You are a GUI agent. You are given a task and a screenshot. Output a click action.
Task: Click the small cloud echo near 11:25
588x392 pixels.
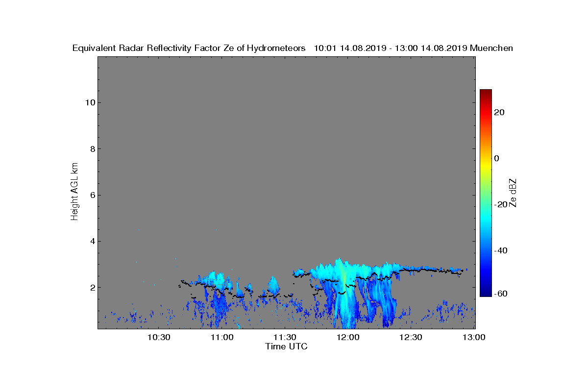coord(273,285)
